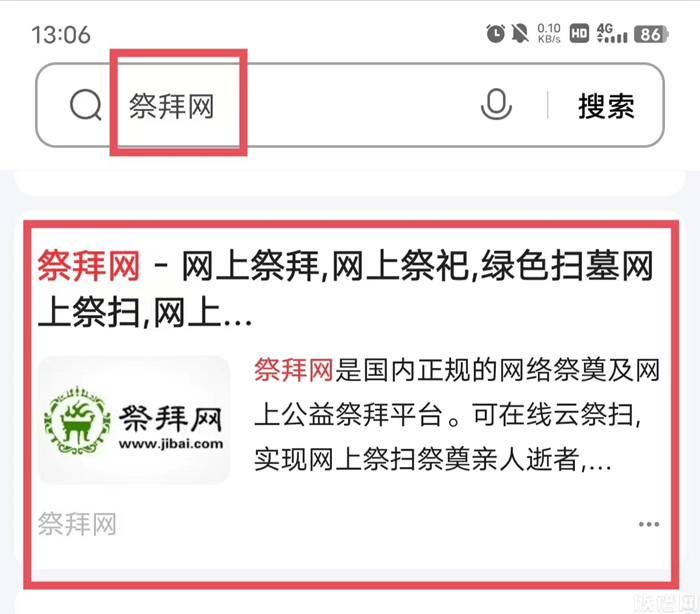Tap the partially visible card above results
Viewport: 700px width, 614px height.
click(x=350, y=182)
